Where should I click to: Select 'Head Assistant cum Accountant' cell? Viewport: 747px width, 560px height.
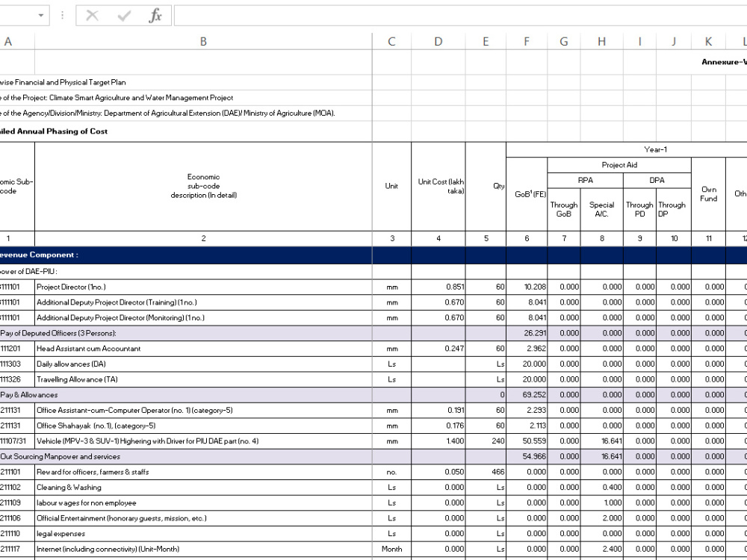point(203,349)
